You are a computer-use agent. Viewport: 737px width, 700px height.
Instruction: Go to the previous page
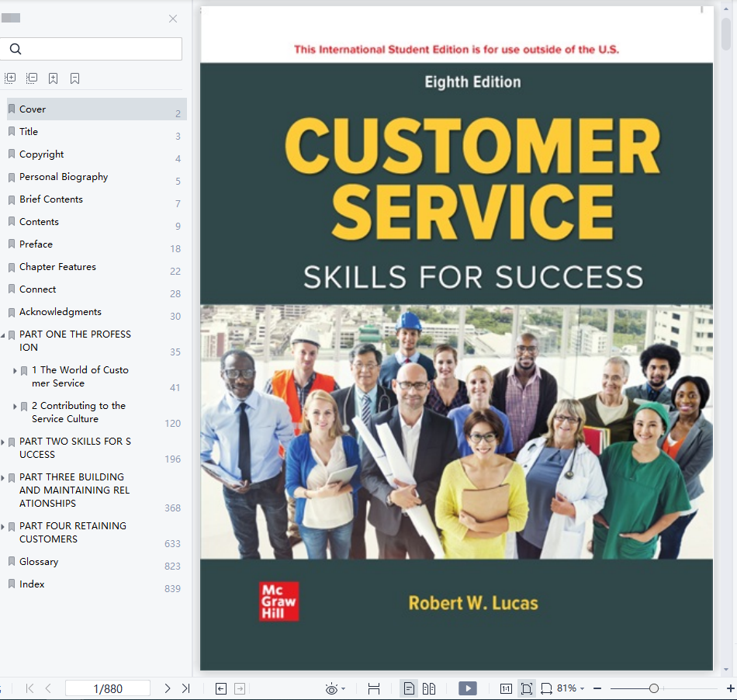click(x=48, y=688)
